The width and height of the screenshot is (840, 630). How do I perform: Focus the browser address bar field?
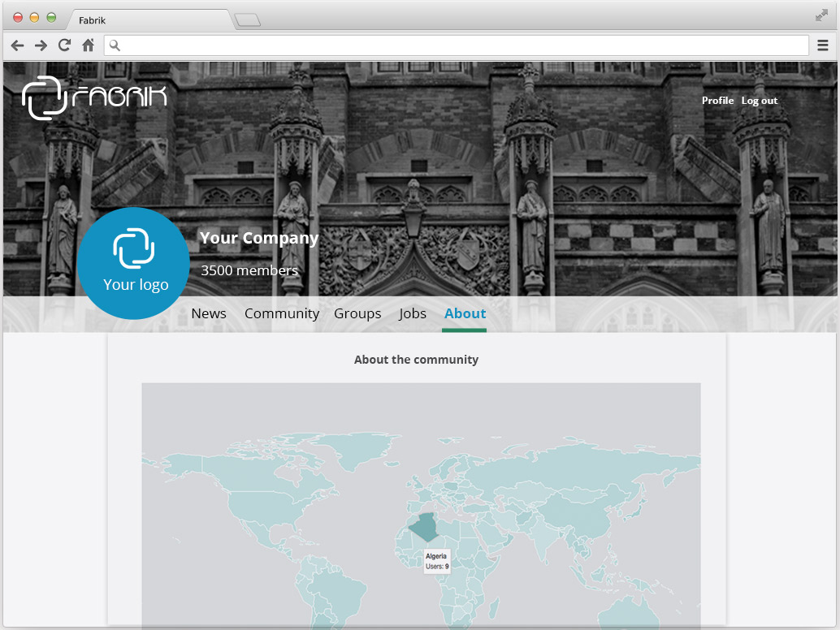[456, 45]
